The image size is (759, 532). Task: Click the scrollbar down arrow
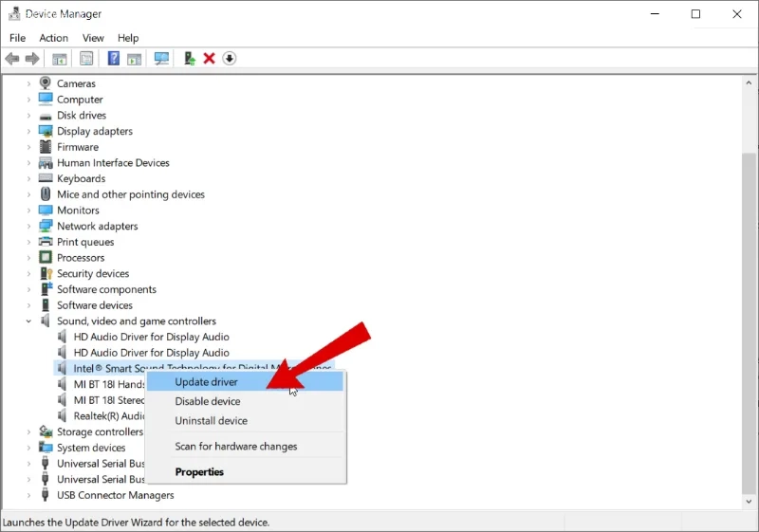(749, 502)
